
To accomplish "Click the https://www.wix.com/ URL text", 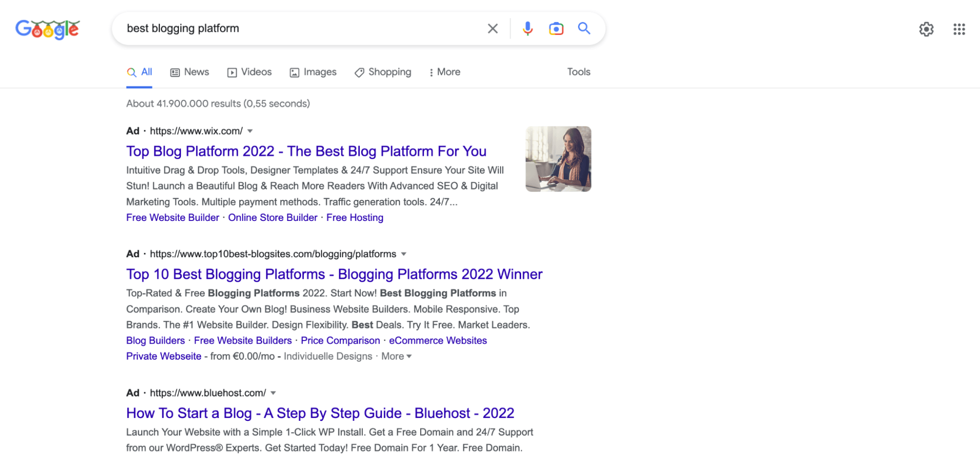I will tap(196, 131).
